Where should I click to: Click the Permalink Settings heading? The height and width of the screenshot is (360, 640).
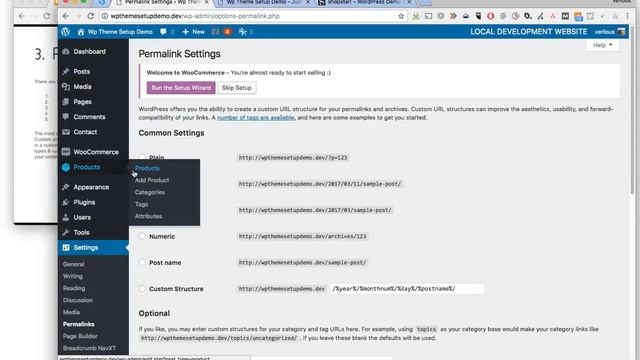(179, 54)
